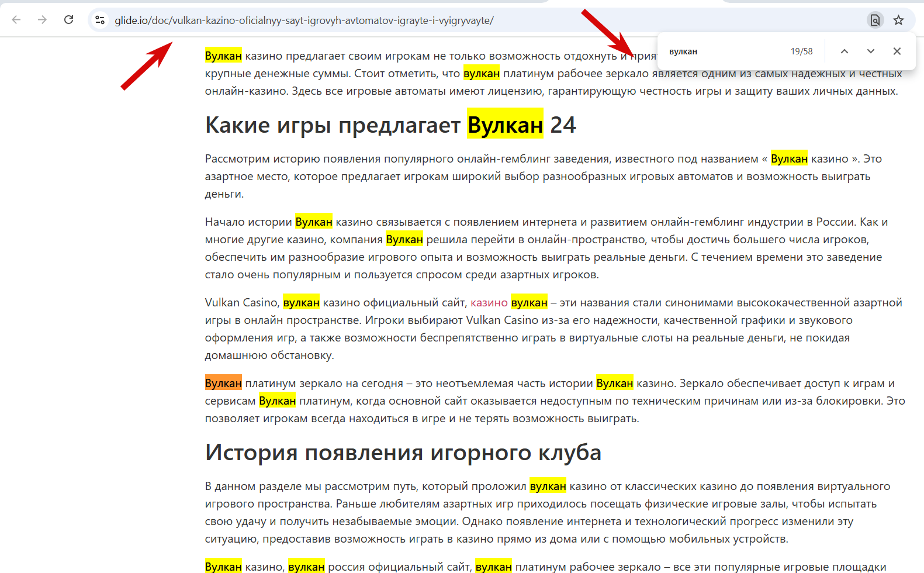This screenshot has height=573, width=924.
Task: Go back to the previous page
Action: 16,20
